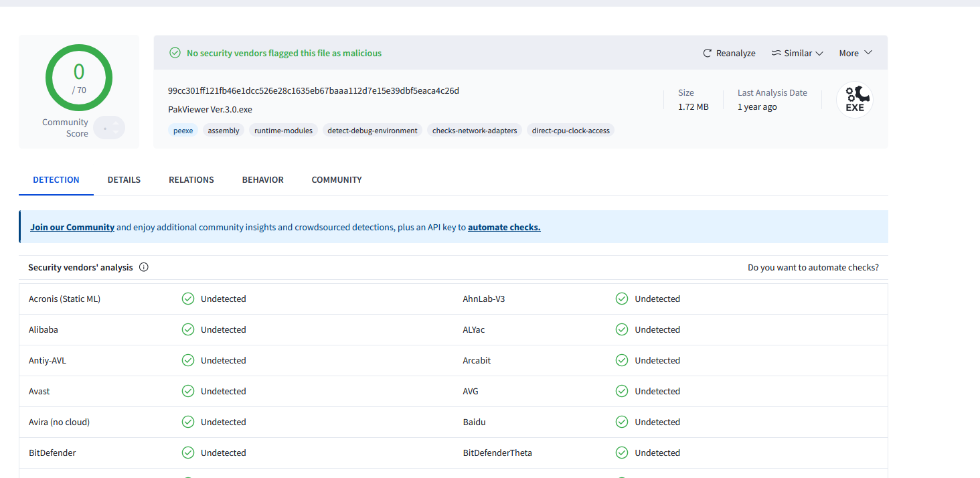980x478 pixels.
Task: Click the Acronis (Static ML) Undetected check icon
Action: click(188, 299)
